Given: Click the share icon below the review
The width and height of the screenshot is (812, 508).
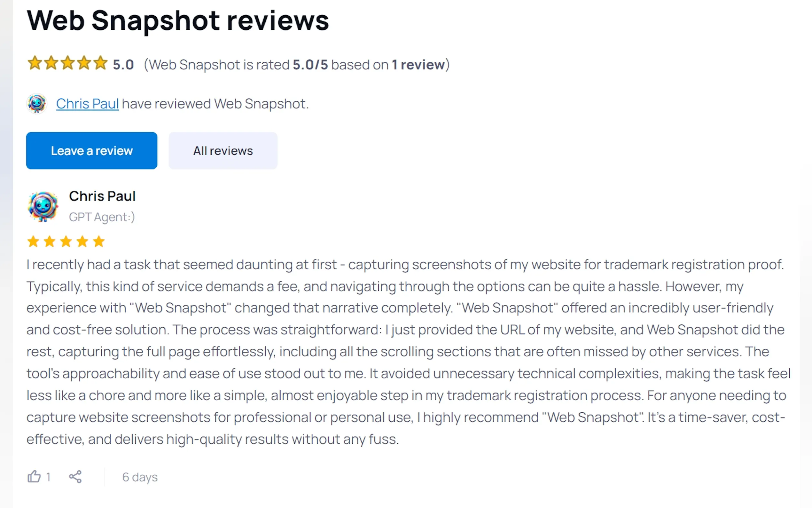Looking at the screenshot, I should tap(75, 476).
